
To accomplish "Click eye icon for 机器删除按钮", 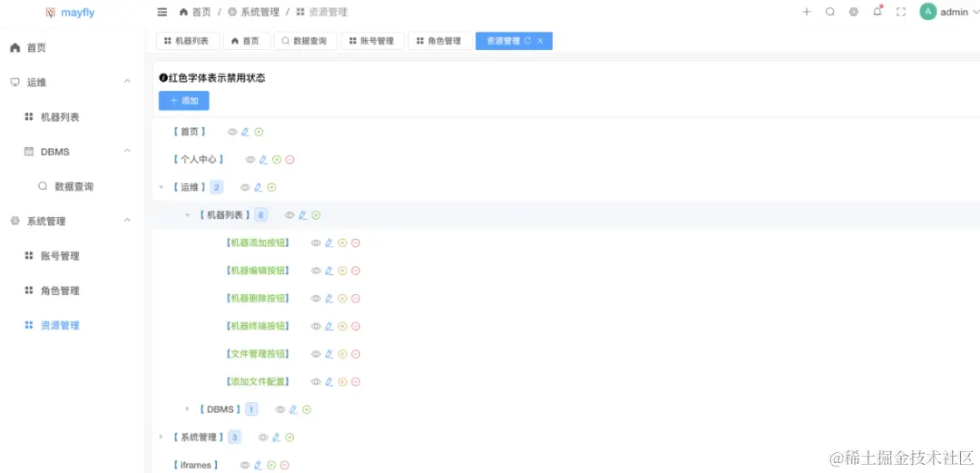I will 317,299.
